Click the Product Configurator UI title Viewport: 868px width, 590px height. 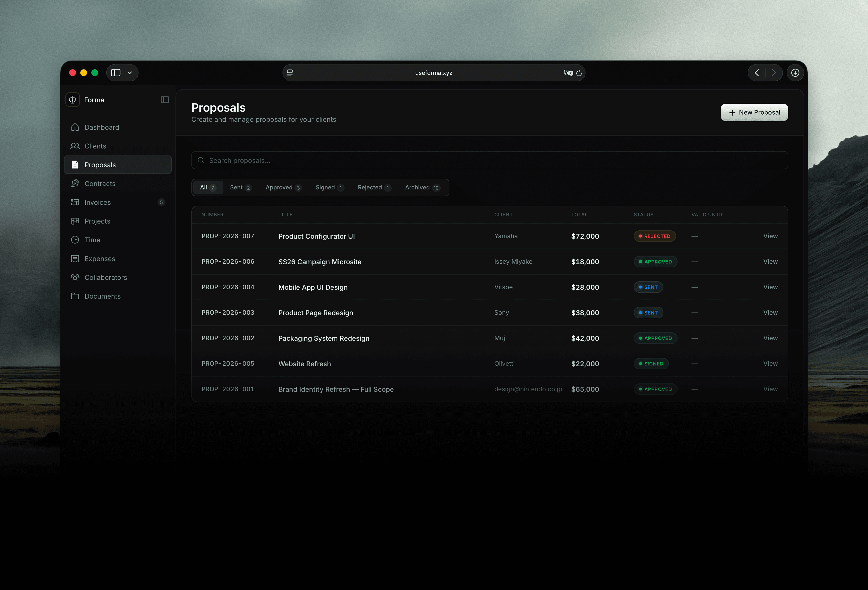point(316,236)
